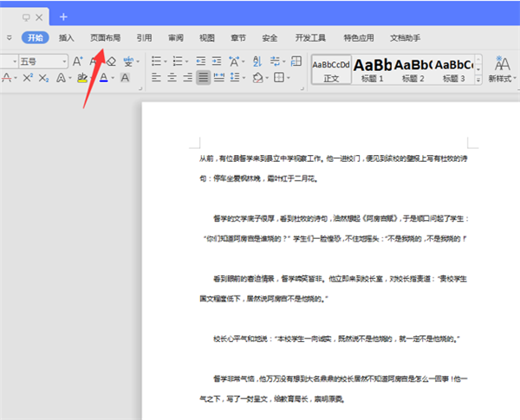Apply subscript formatting
The width and height of the screenshot is (520, 420).
click(x=43, y=78)
